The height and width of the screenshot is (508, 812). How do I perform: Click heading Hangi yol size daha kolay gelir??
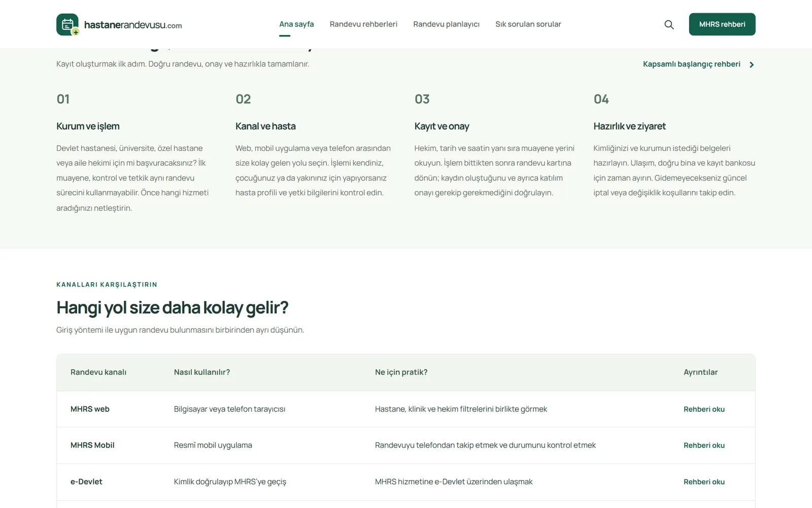click(x=172, y=308)
